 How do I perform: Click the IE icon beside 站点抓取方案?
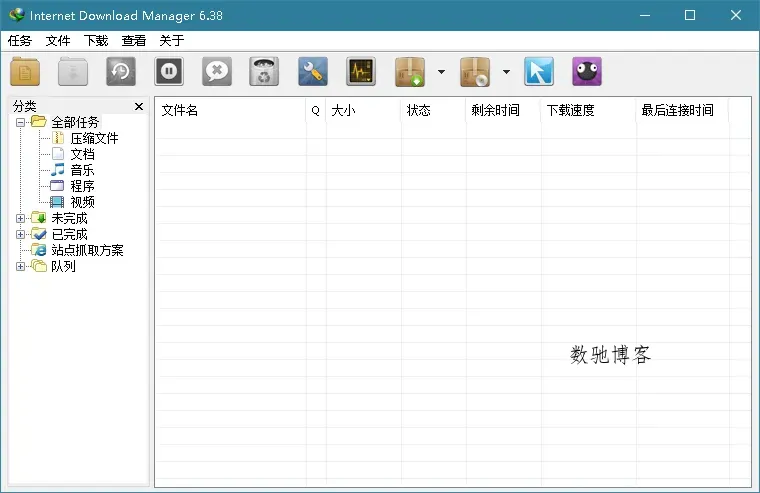click(x=39, y=250)
